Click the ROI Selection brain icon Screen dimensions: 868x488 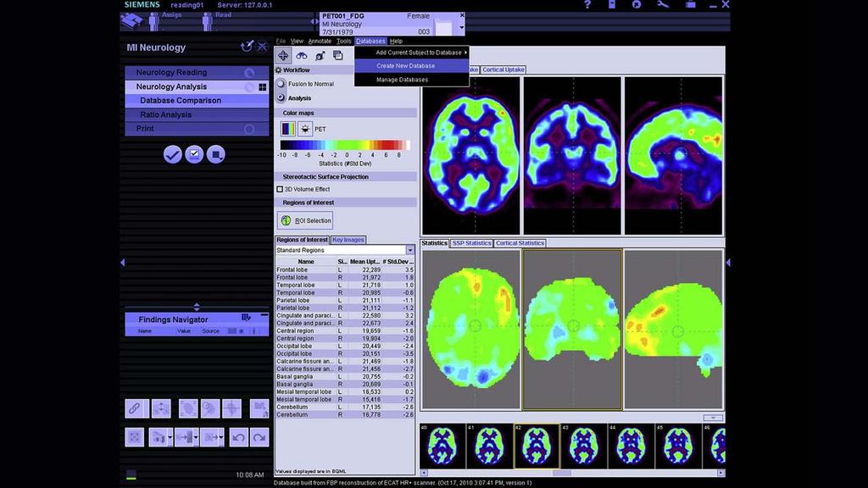pyautogui.click(x=288, y=220)
